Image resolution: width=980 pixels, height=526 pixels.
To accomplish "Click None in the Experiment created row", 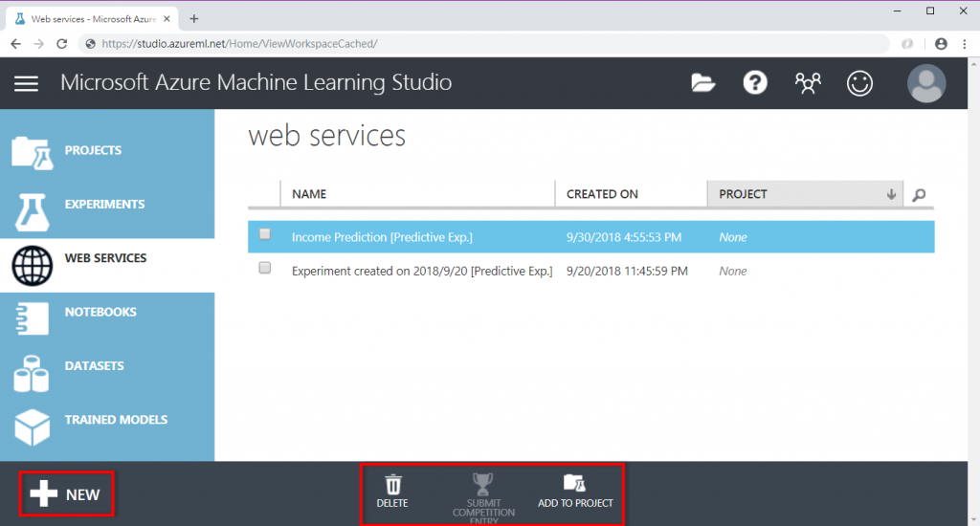I will (x=732, y=271).
